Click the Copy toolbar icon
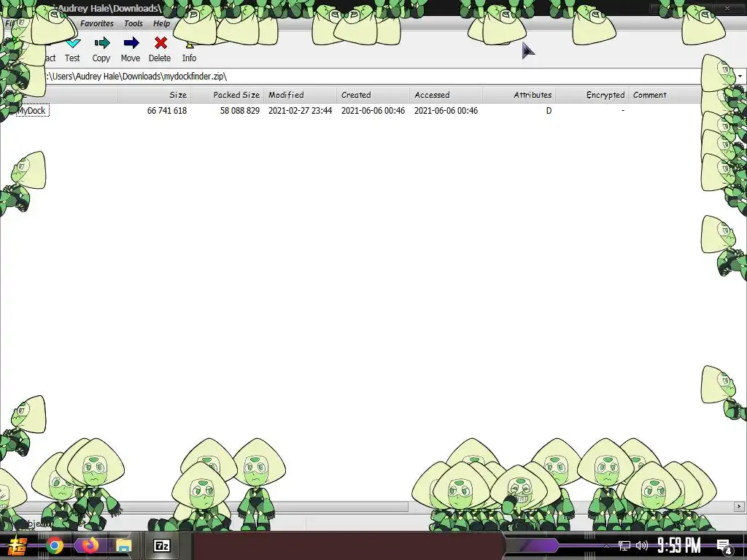The image size is (747, 560). pyautogui.click(x=101, y=43)
